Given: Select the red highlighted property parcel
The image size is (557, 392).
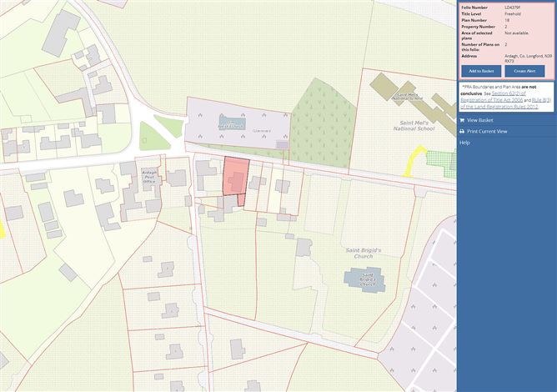Looking at the screenshot, I should pyautogui.click(x=233, y=177).
